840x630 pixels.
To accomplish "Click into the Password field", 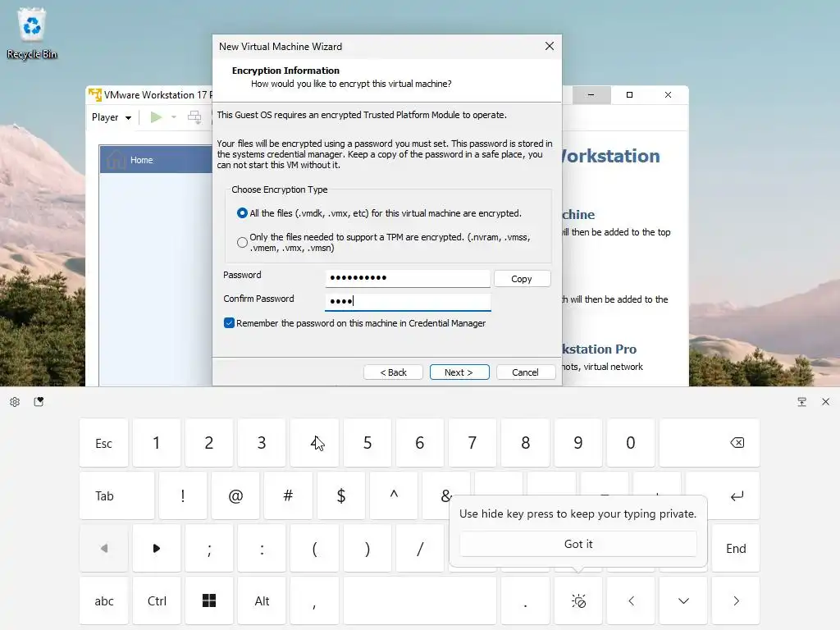I will (408, 278).
